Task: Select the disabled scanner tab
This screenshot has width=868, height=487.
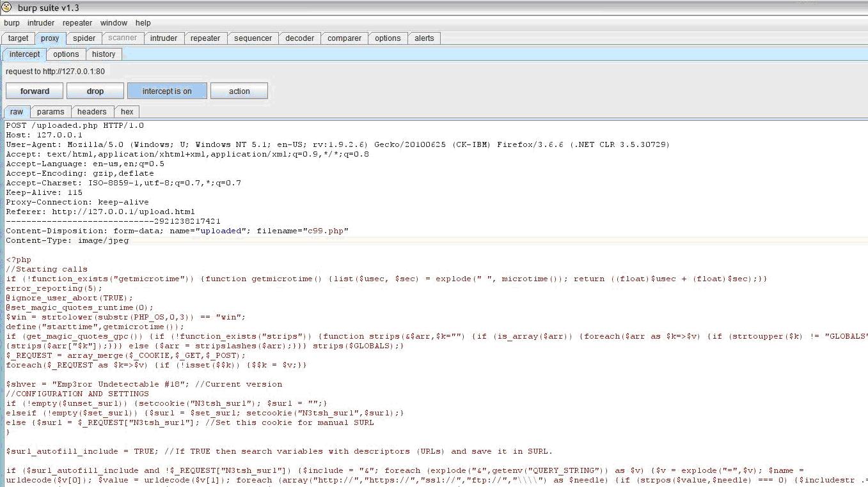Action: point(123,38)
